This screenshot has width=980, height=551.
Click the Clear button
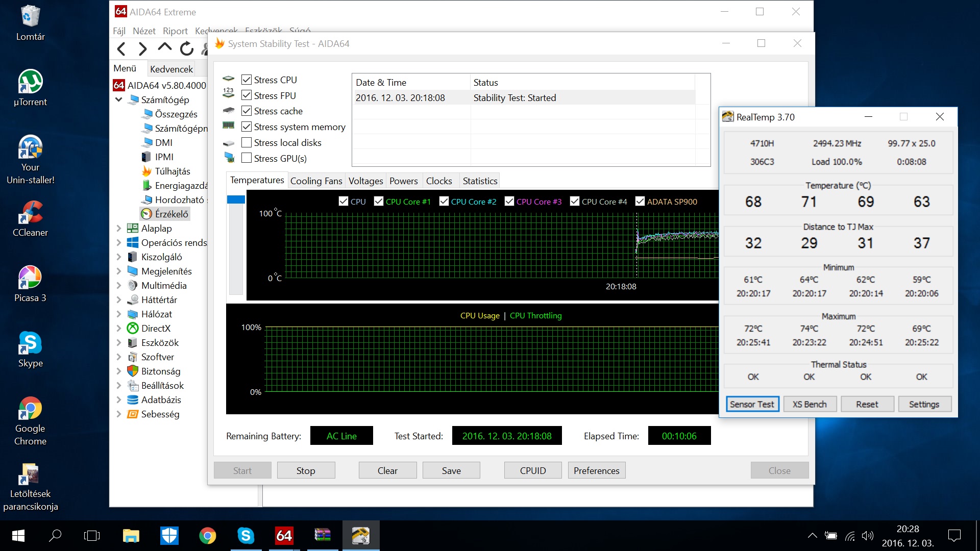pos(387,470)
